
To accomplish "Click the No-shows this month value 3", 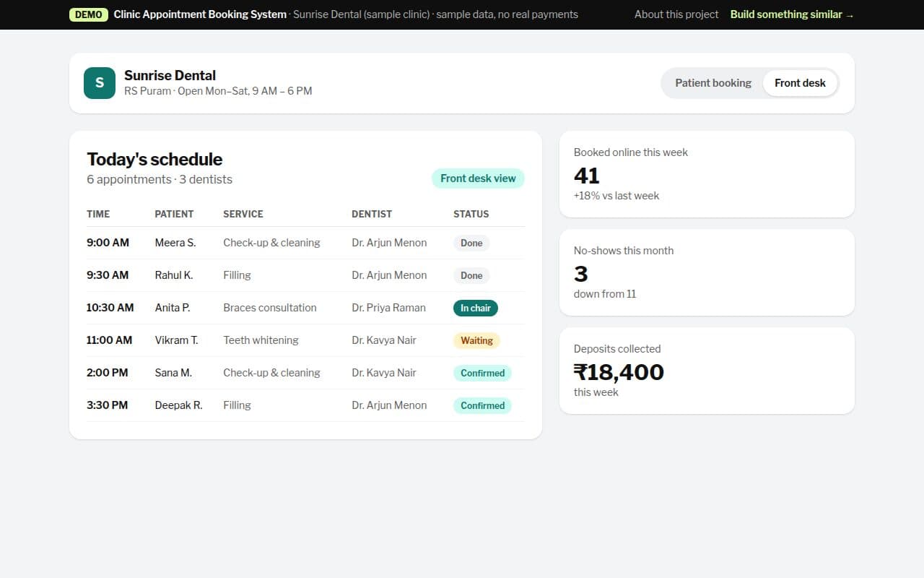I will [581, 274].
